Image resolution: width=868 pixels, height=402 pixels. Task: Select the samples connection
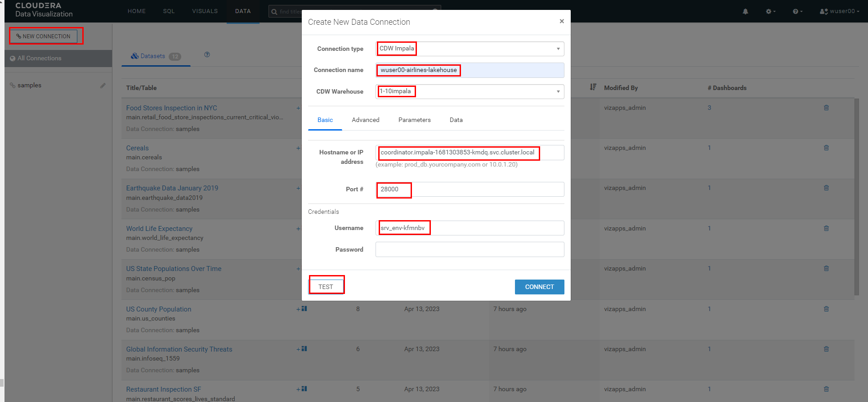[x=29, y=85]
